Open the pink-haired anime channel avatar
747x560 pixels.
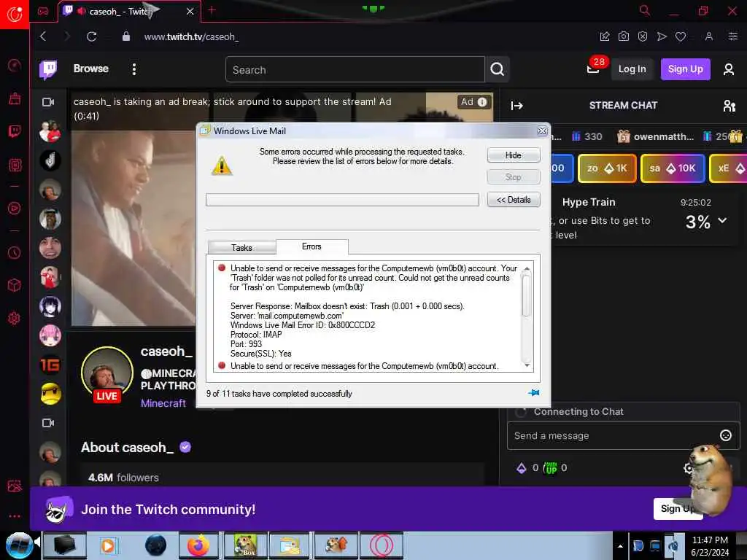50,335
